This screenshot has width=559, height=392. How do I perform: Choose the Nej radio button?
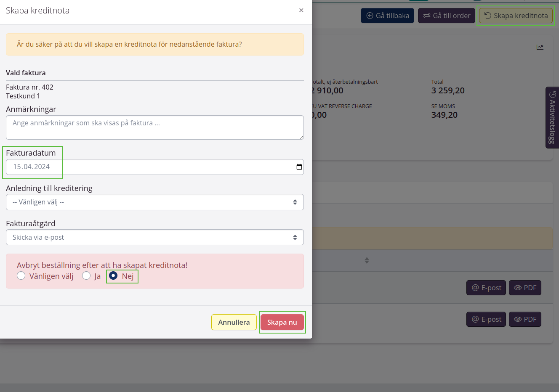[113, 275]
